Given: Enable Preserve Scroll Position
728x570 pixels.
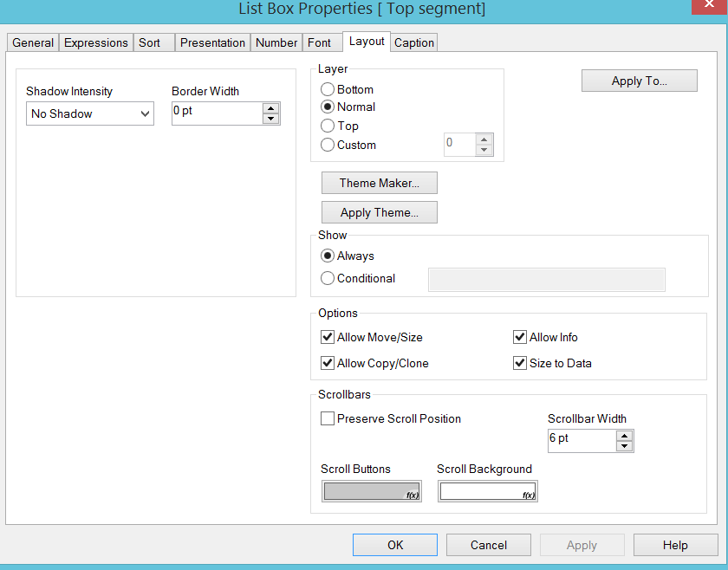Looking at the screenshot, I should pos(328,418).
